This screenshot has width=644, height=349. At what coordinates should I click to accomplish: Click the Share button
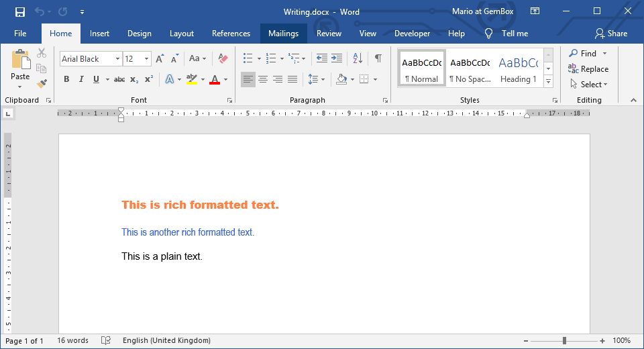(x=610, y=34)
